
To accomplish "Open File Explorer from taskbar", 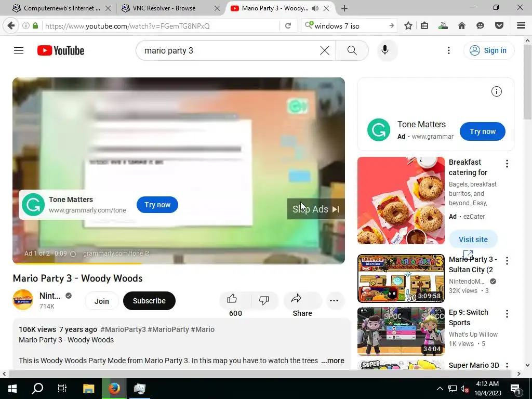I will [88, 389].
